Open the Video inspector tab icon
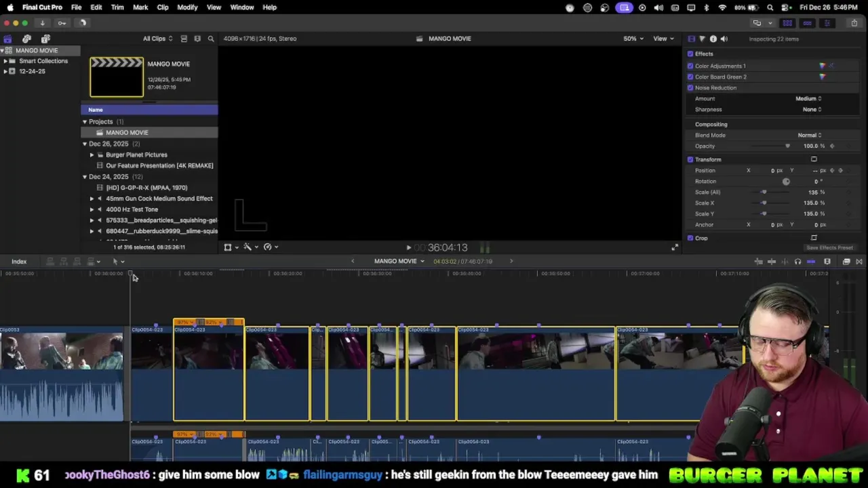Viewport: 868px width, 488px height. pos(691,39)
